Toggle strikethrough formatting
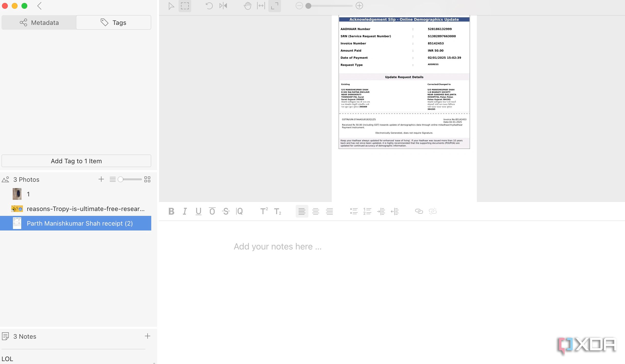Viewport: 625px width, 364px height. [x=226, y=211]
